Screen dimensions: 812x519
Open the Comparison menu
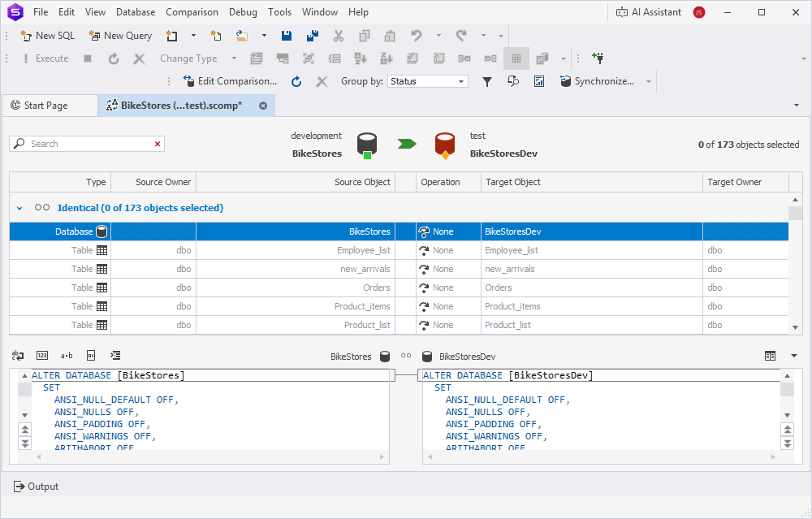192,12
